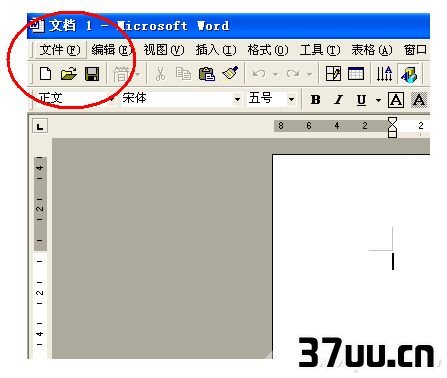
Task: Select the Format Painter brush
Action: (x=230, y=73)
